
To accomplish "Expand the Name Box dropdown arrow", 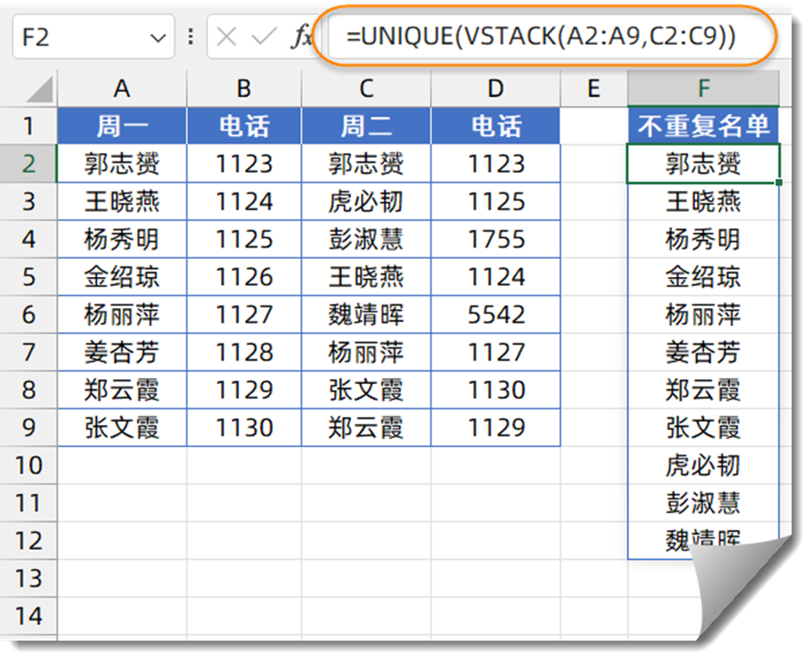I will click(x=157, y=39).
